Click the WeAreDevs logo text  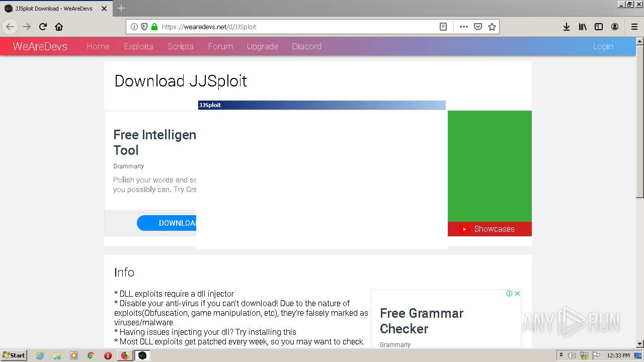coord(40,46)
